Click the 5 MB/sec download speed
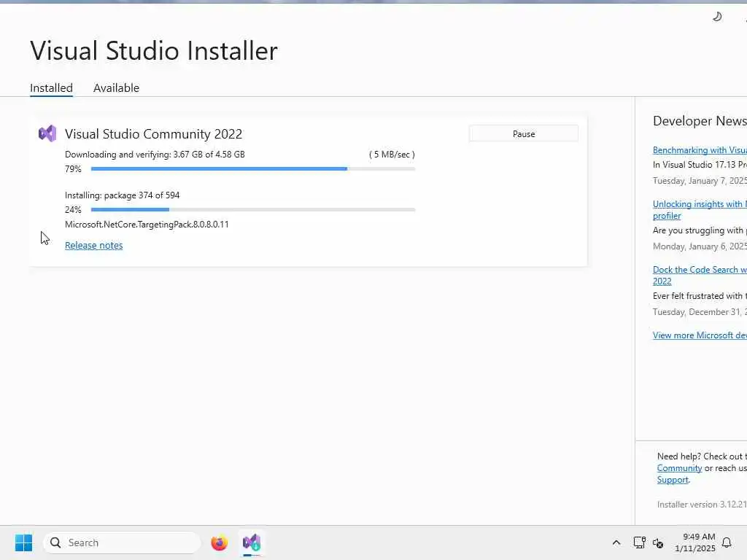Viewport: 747px width, 560px height. (x=392, y=155)
